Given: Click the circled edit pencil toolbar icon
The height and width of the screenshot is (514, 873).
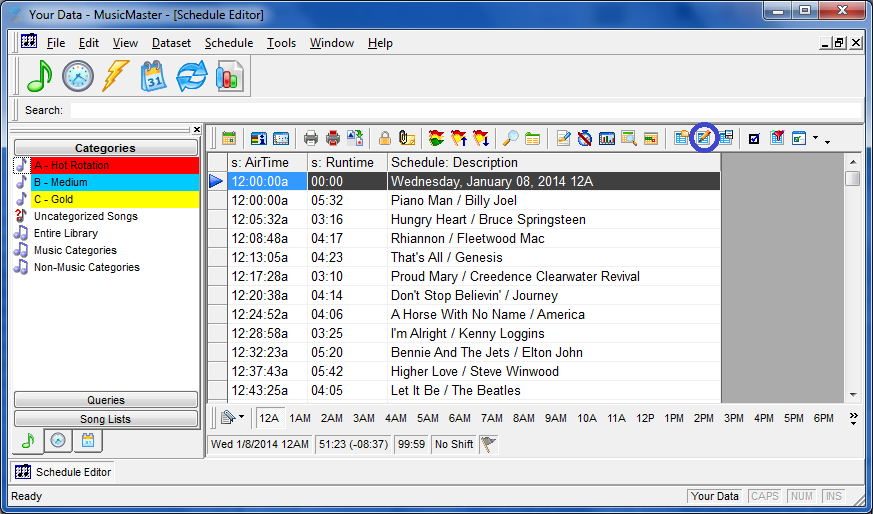Looking at the screenshot, I should 704,138.
